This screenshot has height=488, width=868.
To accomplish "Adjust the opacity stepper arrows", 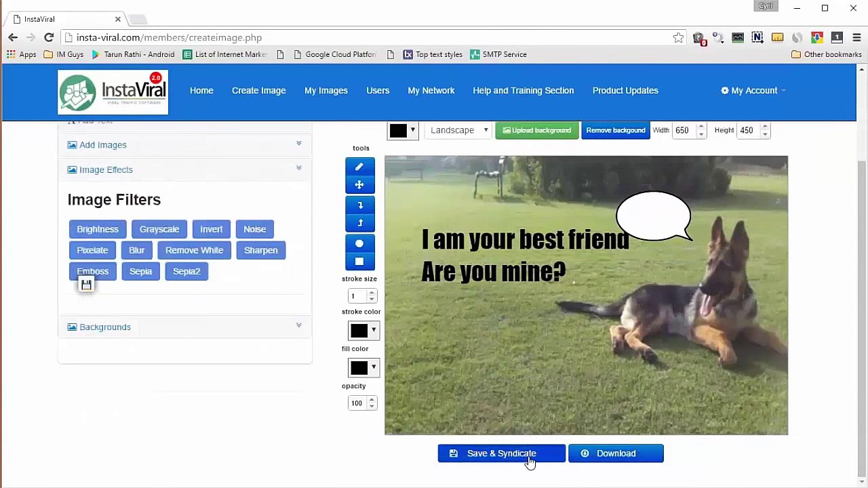I will click(x=371, y=403).
